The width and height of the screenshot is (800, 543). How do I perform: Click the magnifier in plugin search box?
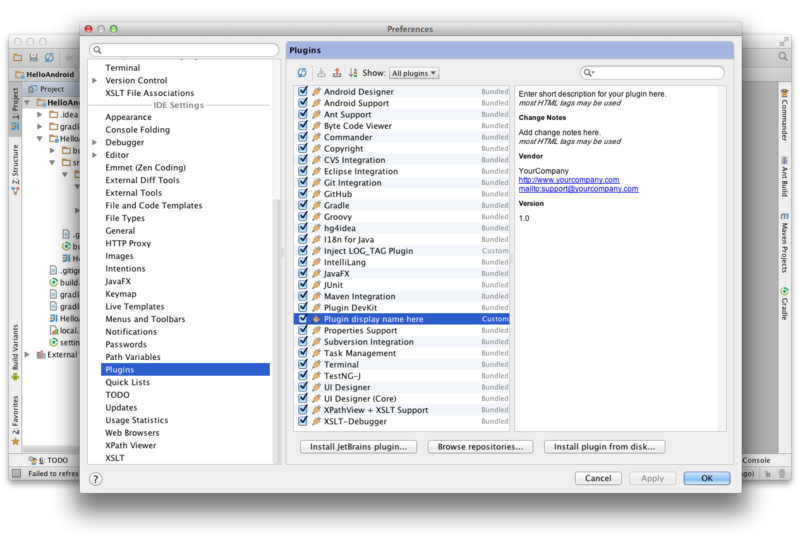click(588, 72)
